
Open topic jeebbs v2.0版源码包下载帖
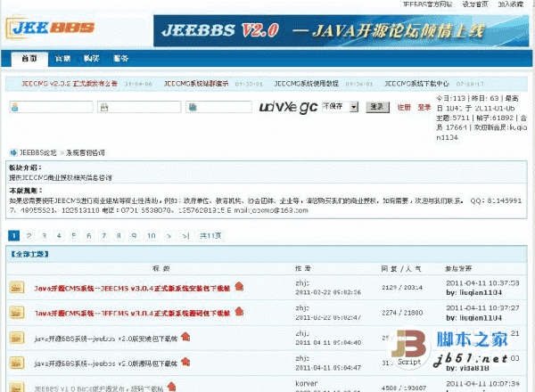click(106, 363)
